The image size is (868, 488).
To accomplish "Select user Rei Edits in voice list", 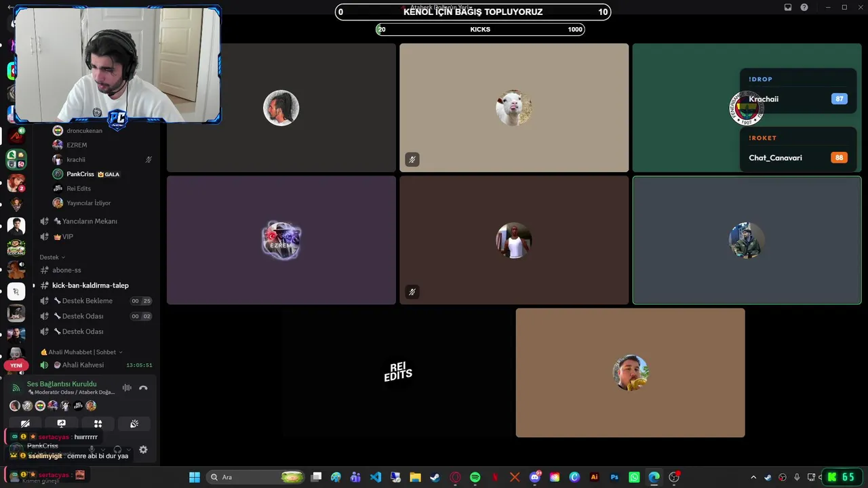I will point(102,188).
